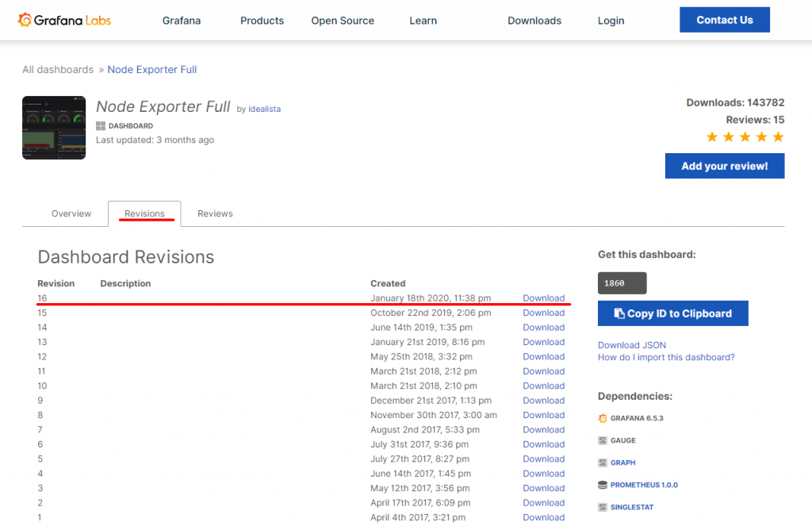Open the Learn navigation menu
This screenshot has height=530, width=812.
coord(423,21)
